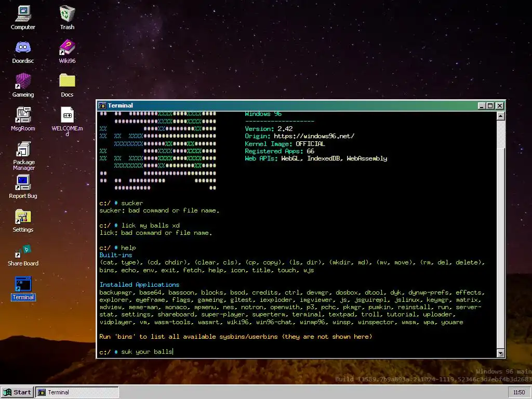Close the Terminal window
This screenshot has height=399, width=532.
pos(499,106)
